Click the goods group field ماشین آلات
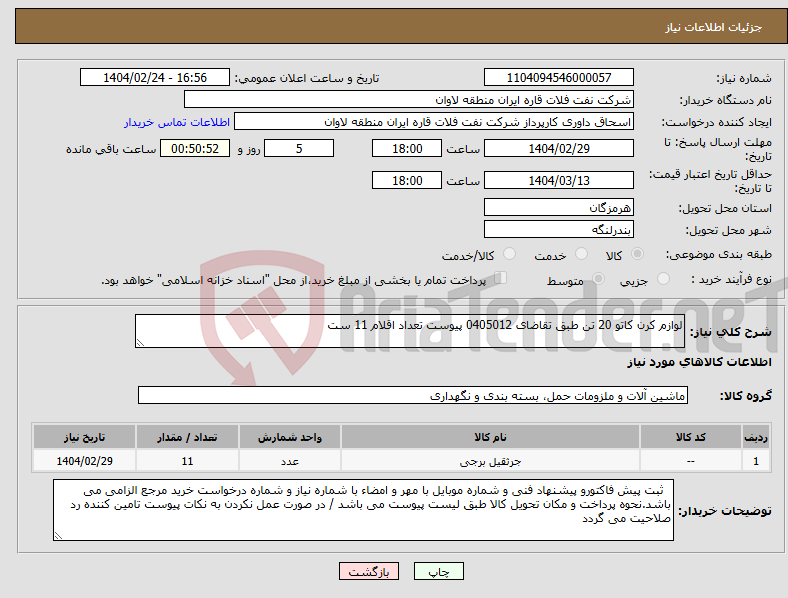This screenshot has width=788, height=598. tap(413, 395)
